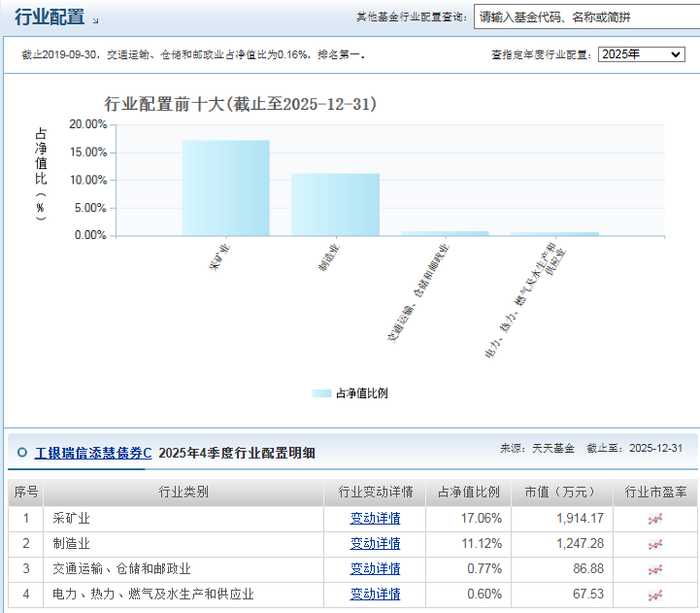This screenshot has width=700, height=613.
Task: Open the 2025年 year selection dropdown
Action: (641, 54)
